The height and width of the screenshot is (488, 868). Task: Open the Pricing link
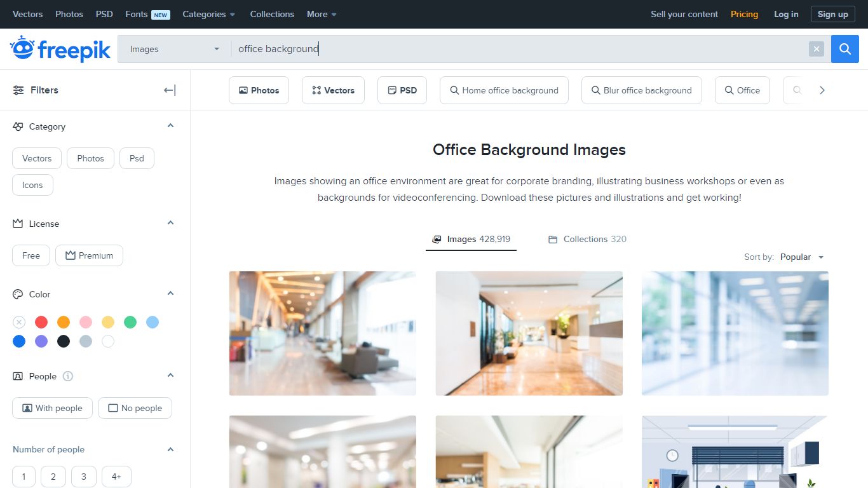pos(744,14)
